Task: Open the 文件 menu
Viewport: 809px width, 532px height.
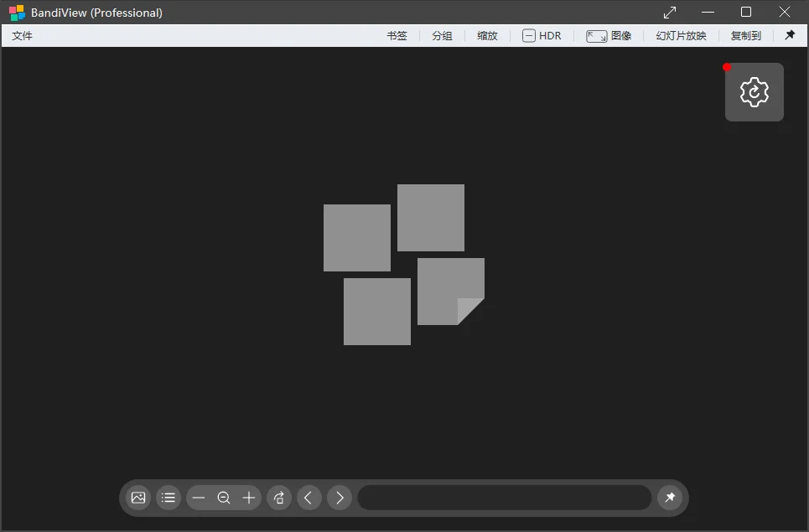Action: 22,35
